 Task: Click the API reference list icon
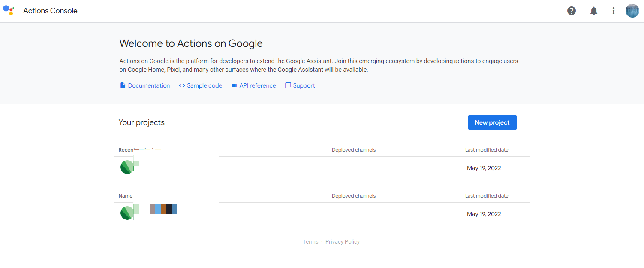pos(234,85)
